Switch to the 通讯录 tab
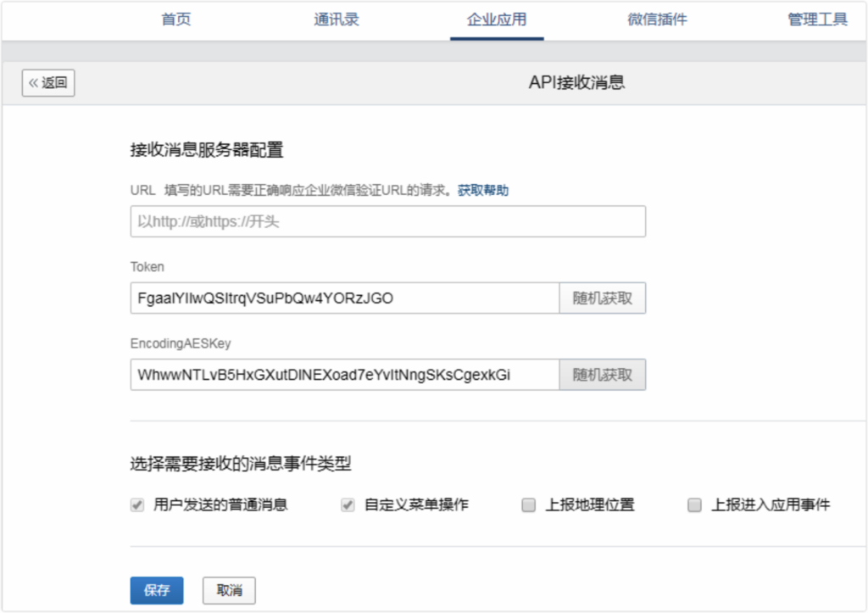The image size is (868, 613). point(337,20)
